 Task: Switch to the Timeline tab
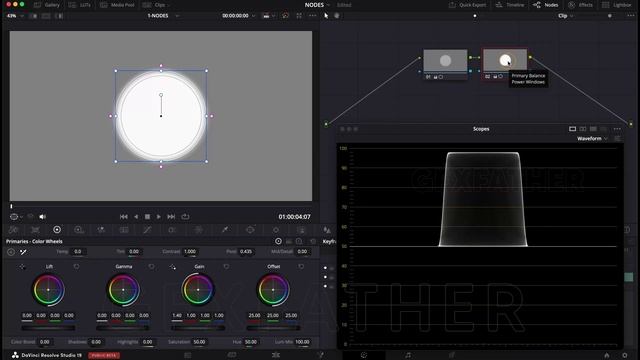(510, 5)
